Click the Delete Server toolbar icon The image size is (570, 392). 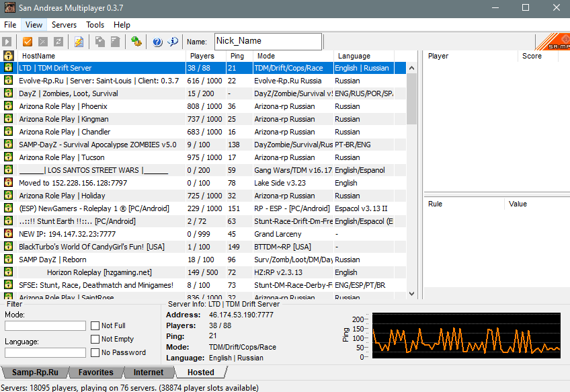43,42
